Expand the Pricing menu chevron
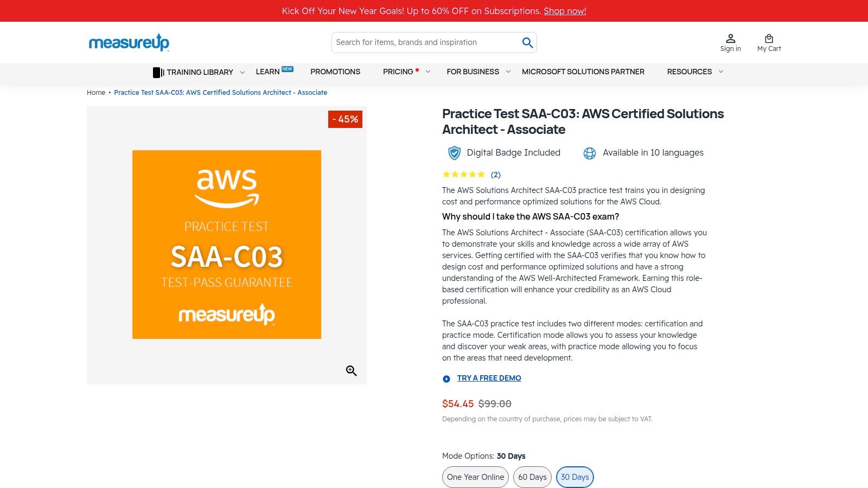868x488 pixels. (x=428, y=72)
